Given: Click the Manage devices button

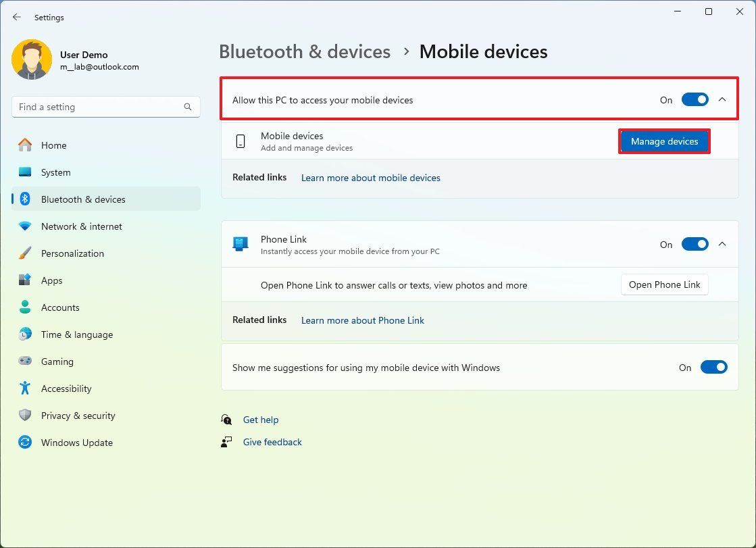Looking at the screenshot, I should click(664, 141).
